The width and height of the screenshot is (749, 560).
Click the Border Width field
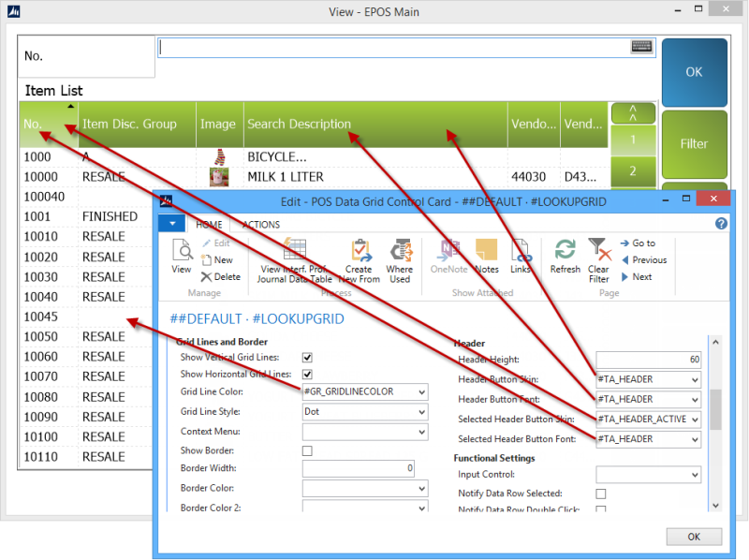(359, 468)
